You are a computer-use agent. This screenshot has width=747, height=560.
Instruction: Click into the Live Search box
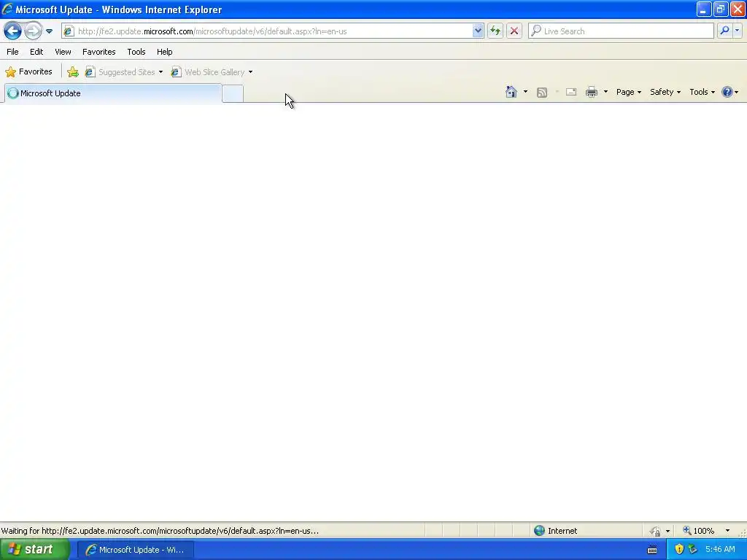coord(621,31)
